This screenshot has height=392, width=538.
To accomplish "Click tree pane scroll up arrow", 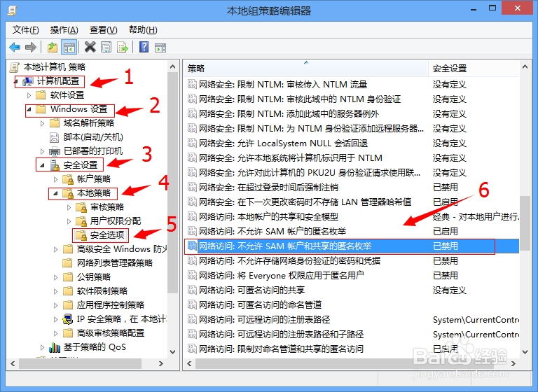I will pos(172,67).
